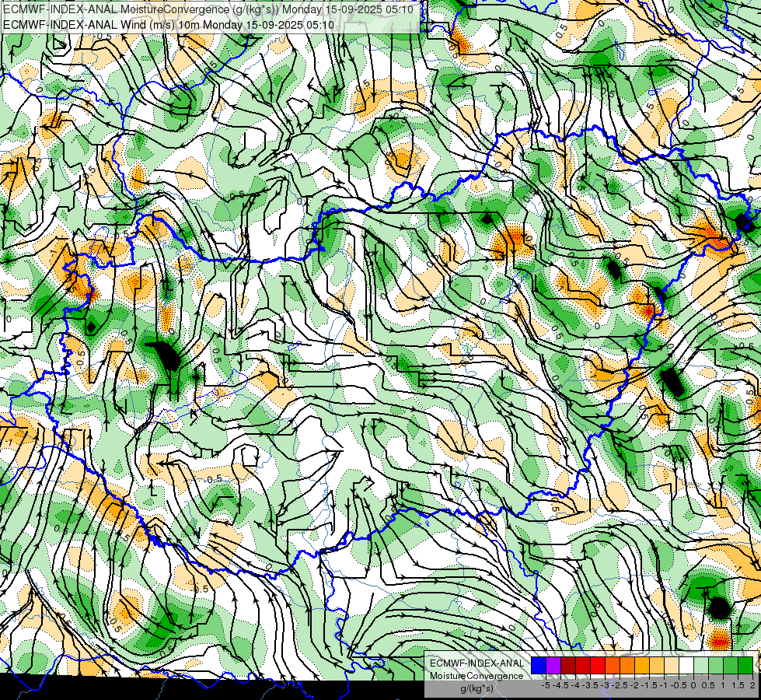Click the legend tick value 2
Screen dimensions: 761x700
(752, 685)
